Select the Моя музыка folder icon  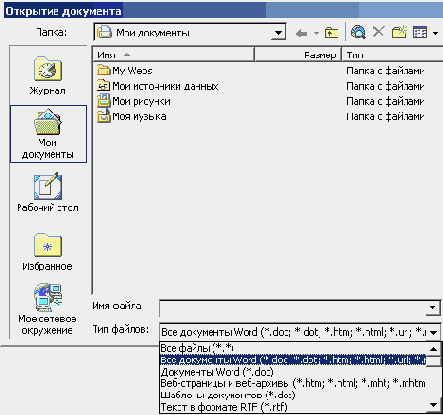(103, 116)
